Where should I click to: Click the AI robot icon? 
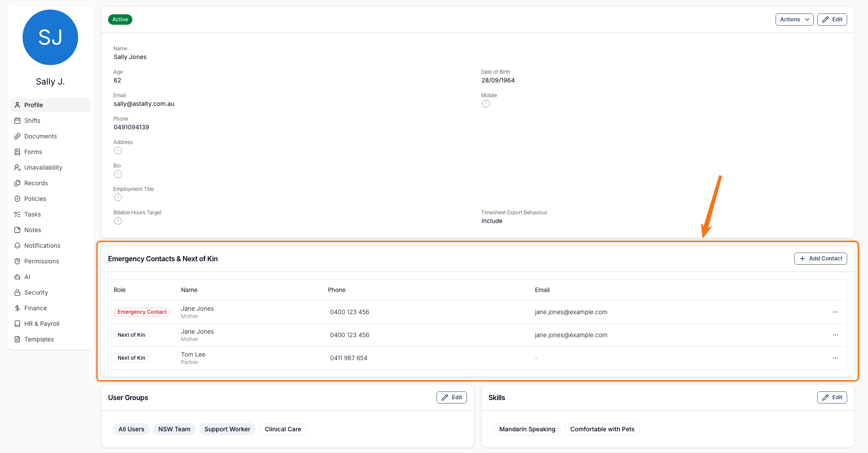(17, 277)
